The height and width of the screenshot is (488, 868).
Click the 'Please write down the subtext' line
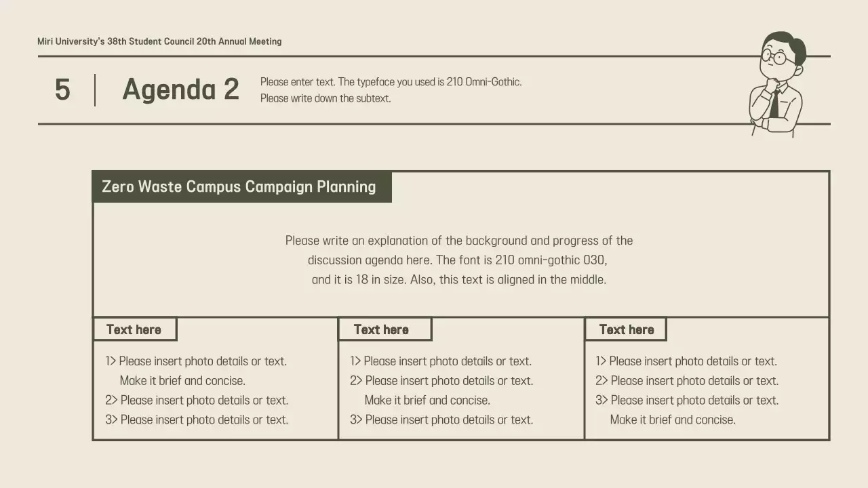point(325,98)
